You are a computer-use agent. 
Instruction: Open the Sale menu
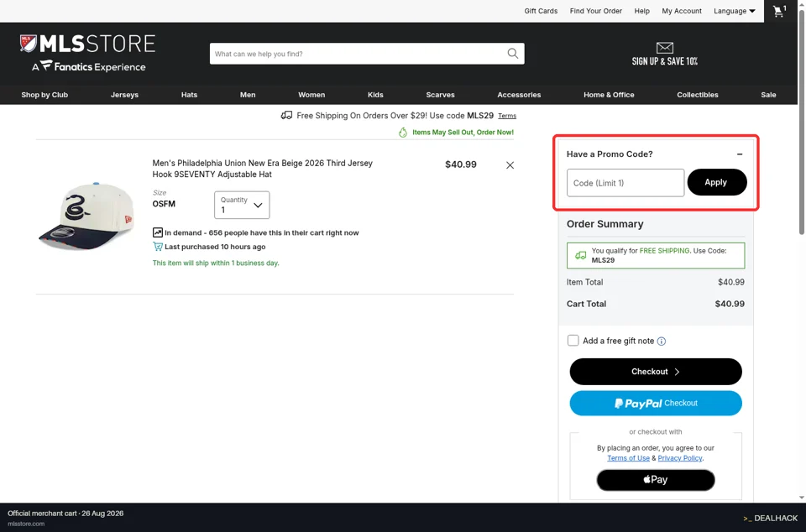768,95
